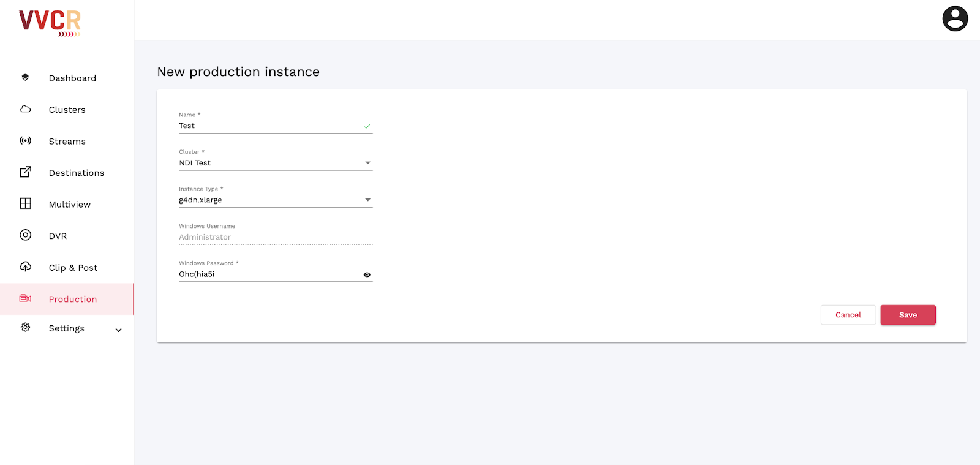Click the Clusters cloud icon
This screenshot has height=465, width=980.
click(25, 109)
